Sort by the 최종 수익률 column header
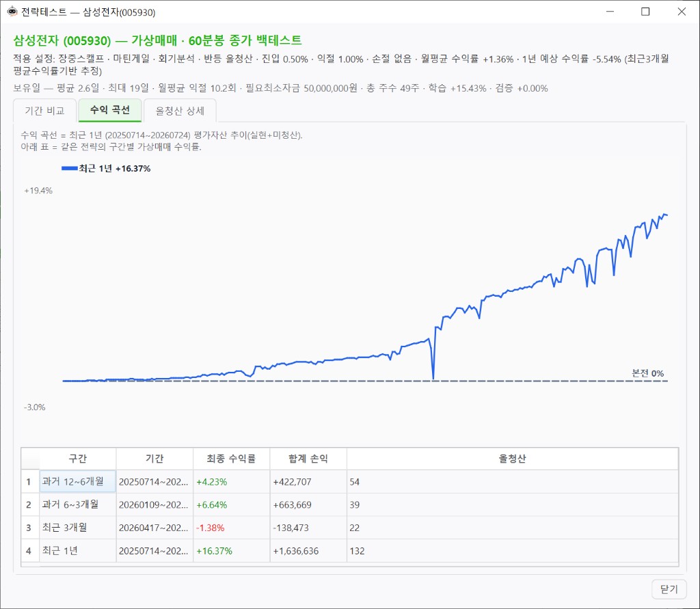Image resolution: width=700 pixels, height=609 pixels. [x=231, y=459]
